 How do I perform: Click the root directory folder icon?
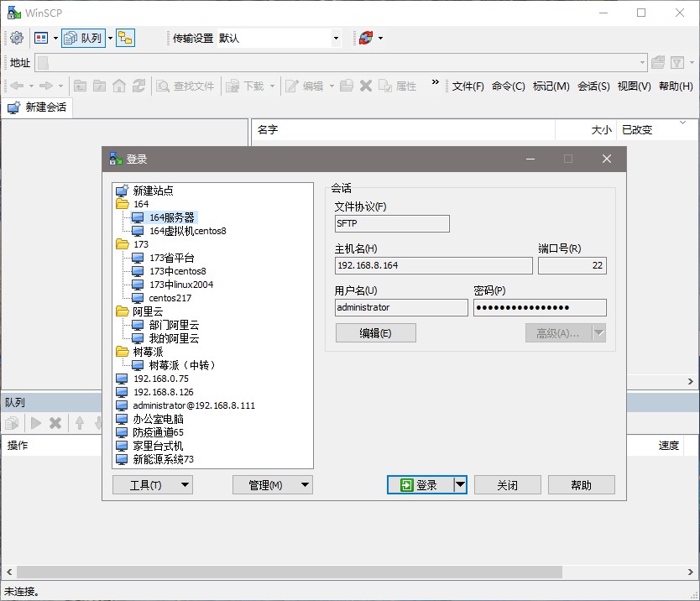100,86
